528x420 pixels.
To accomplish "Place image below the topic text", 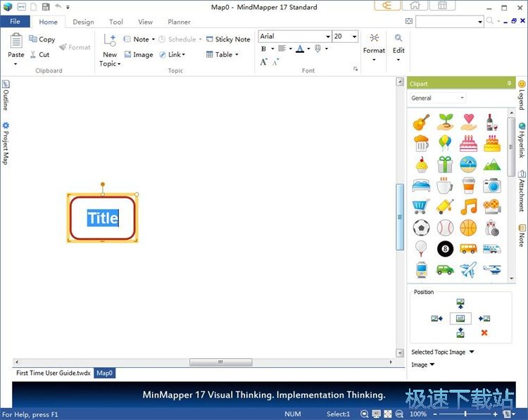I will click(460, 333).
